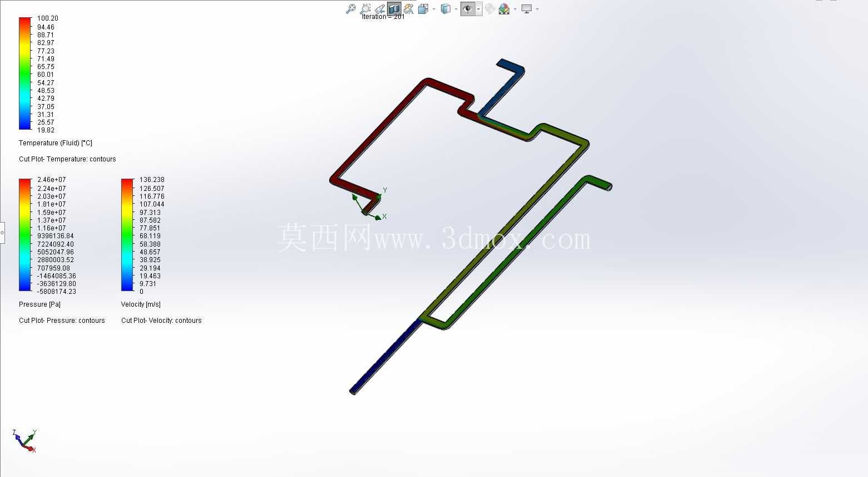The image size is (868, 477).
Task: Click the Temperature maximum value 100.20
Action: [x=47, y=18]
